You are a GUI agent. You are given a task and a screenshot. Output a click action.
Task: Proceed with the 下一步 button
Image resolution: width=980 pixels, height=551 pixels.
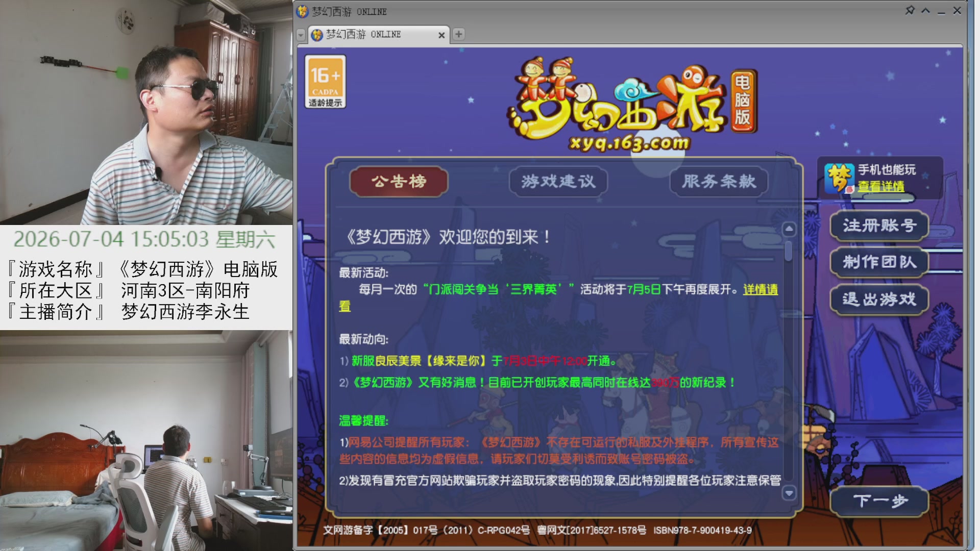pyautogui.click(x=879, y=501)
